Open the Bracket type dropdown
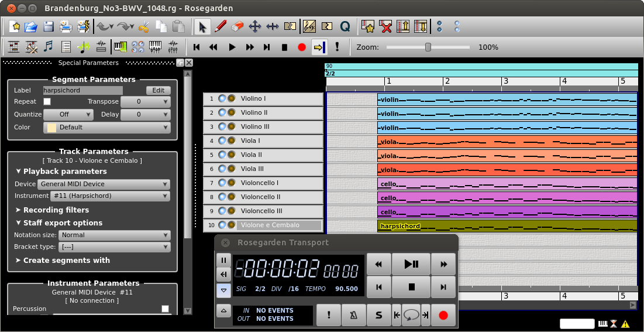Screen dimensions: 644x332 click(115, 247)
